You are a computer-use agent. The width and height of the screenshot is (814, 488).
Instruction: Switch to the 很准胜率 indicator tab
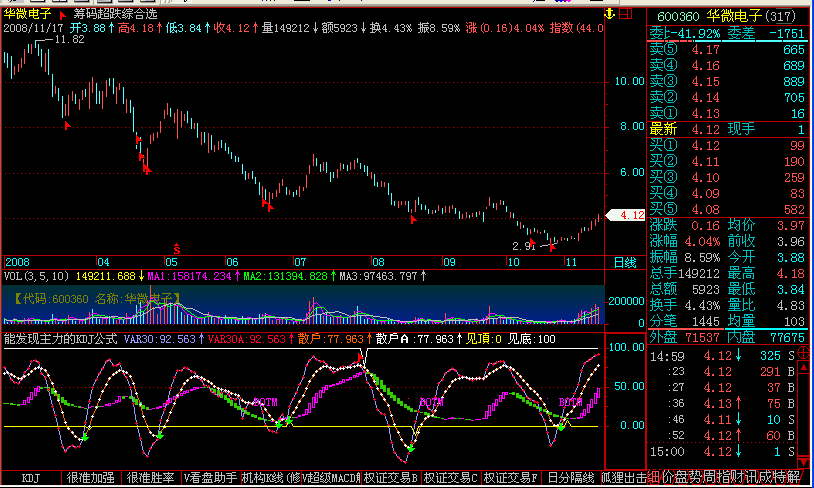[151, 478]
